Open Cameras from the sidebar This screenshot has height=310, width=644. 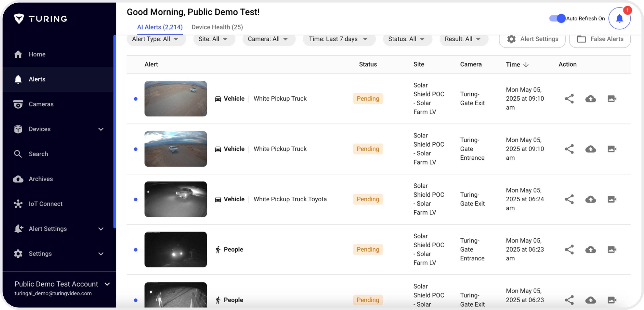tap(41, 104)
